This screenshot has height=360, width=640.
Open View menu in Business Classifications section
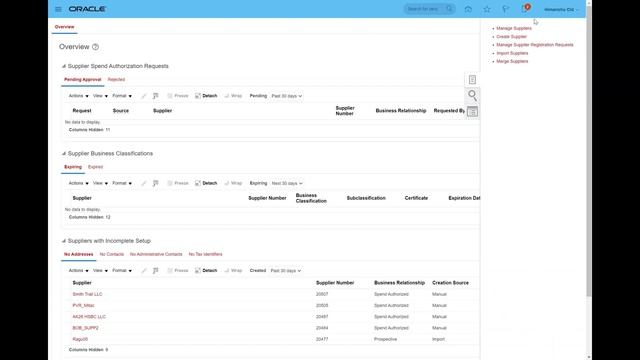tap(100, 183)
